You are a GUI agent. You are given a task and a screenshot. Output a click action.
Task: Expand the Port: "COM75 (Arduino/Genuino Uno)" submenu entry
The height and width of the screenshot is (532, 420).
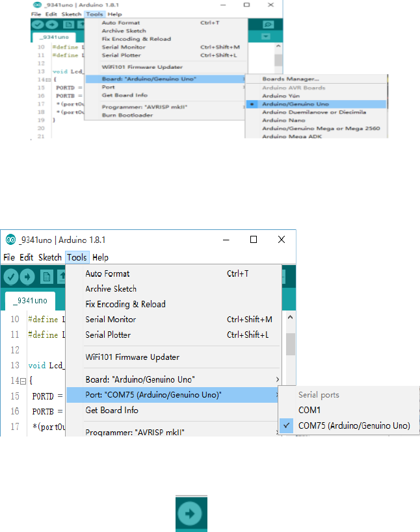[172, 394]
